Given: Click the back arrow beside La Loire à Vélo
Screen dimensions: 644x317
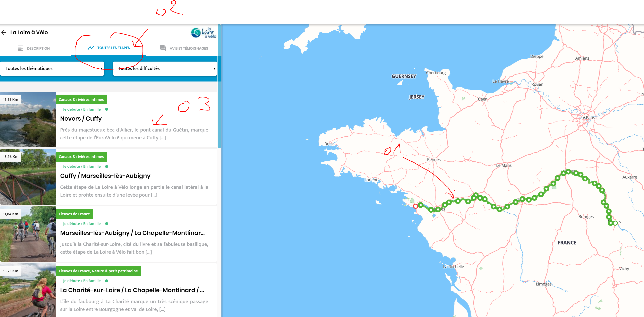Looking at the screenshot, I should pos(4,32).
